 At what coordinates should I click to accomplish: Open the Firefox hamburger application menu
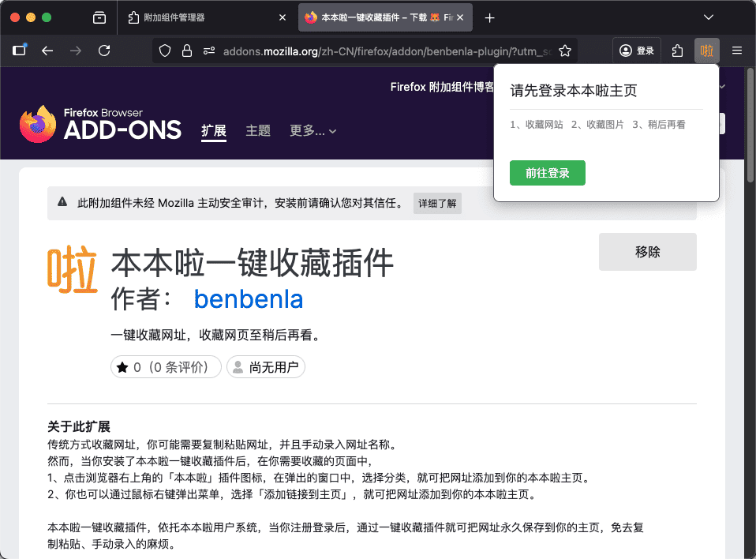[737, 51]
